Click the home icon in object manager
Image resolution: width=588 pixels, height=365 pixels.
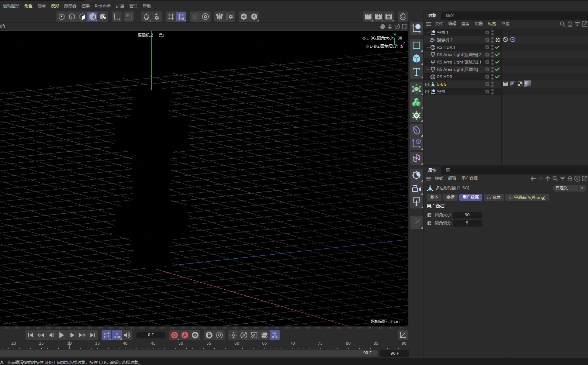coord(570,24)
